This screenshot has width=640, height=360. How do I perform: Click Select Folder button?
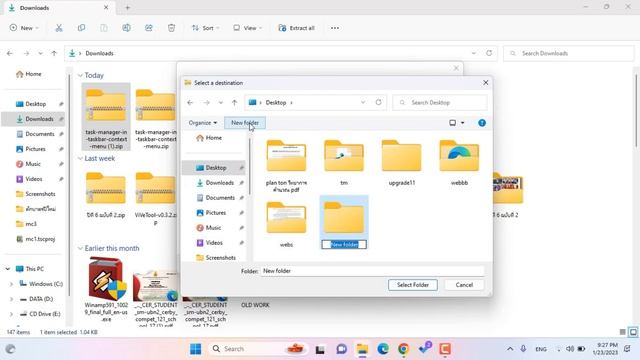[413, 284]
